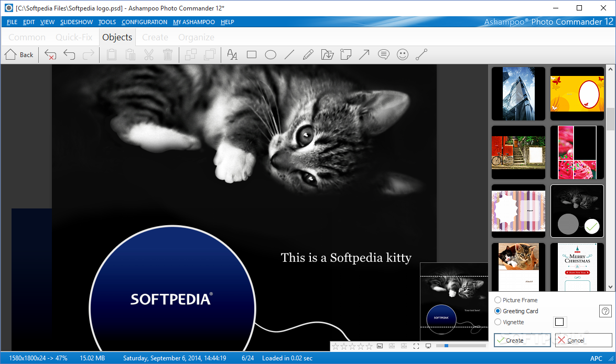Click the Back home icon
The width and height of the screenshot is (616, 364).
(10, 54)
